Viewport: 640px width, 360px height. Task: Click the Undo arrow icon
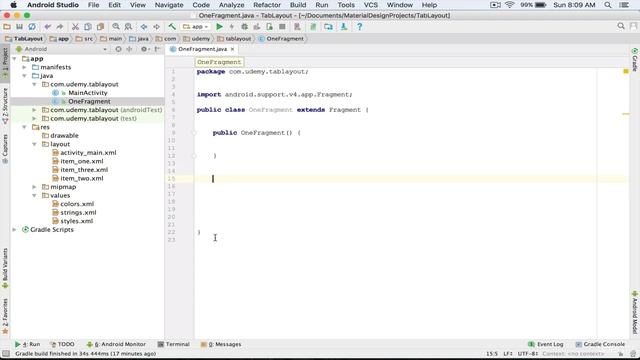click(x=48, y=27)
